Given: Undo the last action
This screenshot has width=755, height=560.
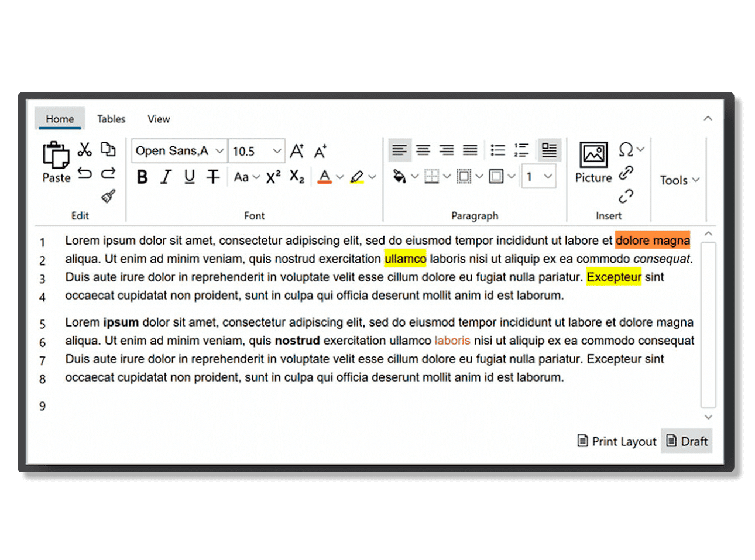Looking at the screenshot, I should click(85, 173).
